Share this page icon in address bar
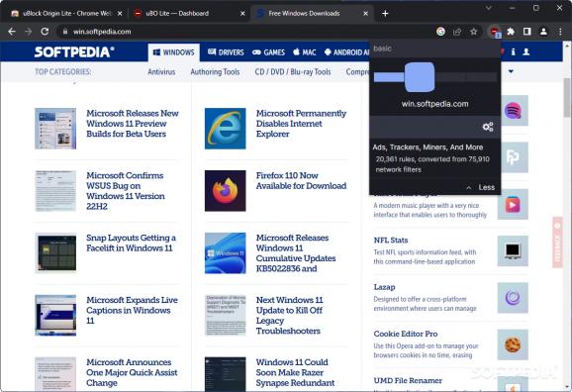 click(x=457, y=32)
